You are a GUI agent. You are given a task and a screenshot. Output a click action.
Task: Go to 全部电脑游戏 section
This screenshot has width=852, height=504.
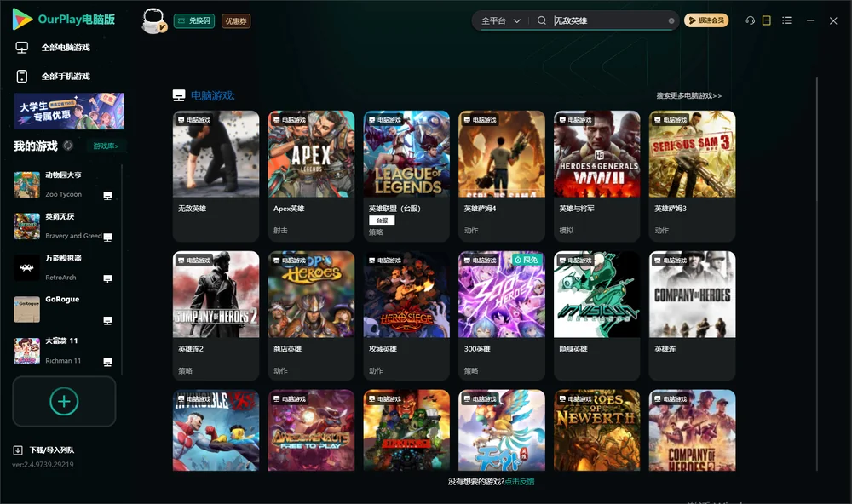64,48
